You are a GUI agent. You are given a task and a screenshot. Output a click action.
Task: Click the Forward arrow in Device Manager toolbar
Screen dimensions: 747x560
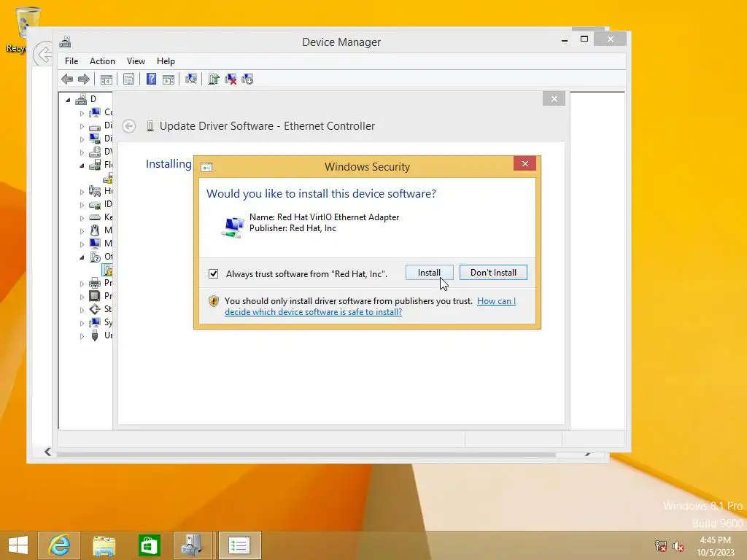pyautogui.click(x=84, y=79)
